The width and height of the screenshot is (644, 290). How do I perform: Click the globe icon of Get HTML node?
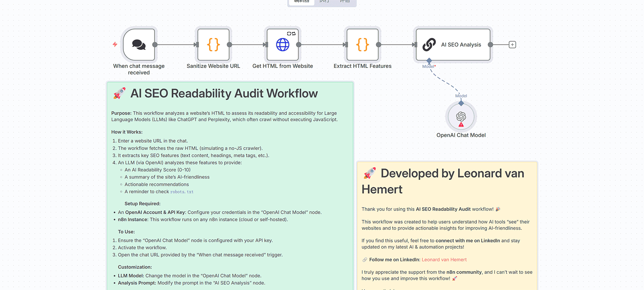(x=283, y=45)
